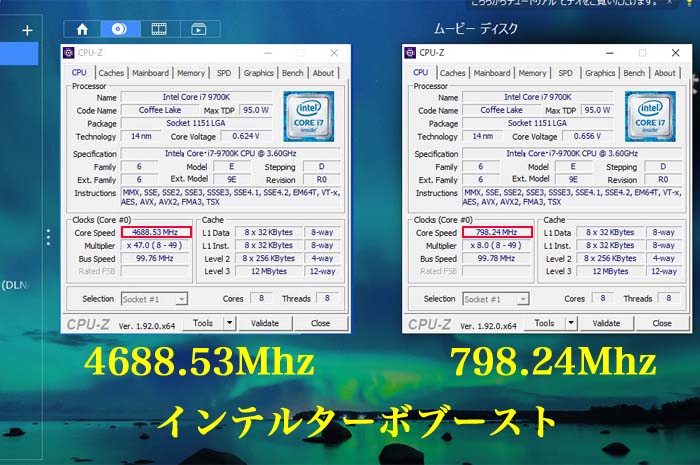The image size is (700, 465).
Task: Open About tab in right CPU-Z window
Action: 665,73
